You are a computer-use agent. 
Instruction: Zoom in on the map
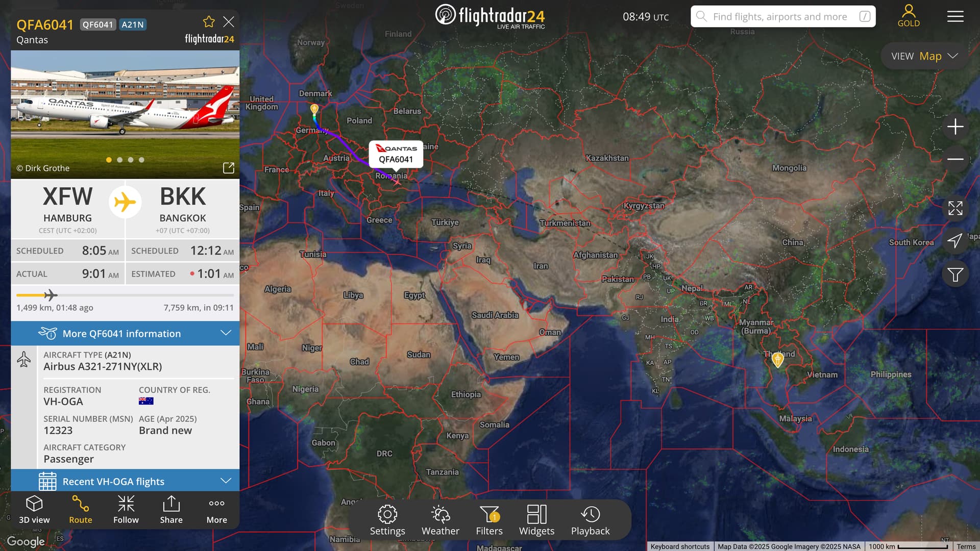pyautogui.click(x=955, y=127)
